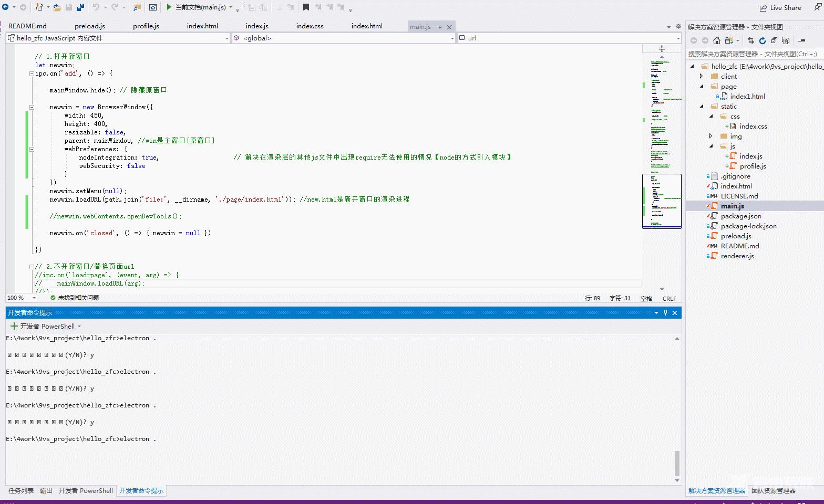Toggle auto-hide pin on developer command prompt panel
Screen dimensions: 824x504
pyautogui.click(x=665, y=313)
